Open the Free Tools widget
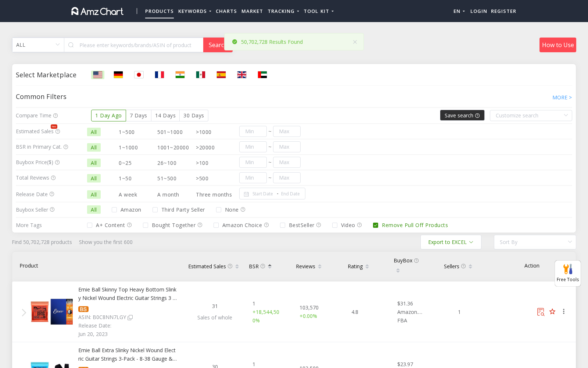Viewport: 588px width, 368px height. (x=568, y=273)
